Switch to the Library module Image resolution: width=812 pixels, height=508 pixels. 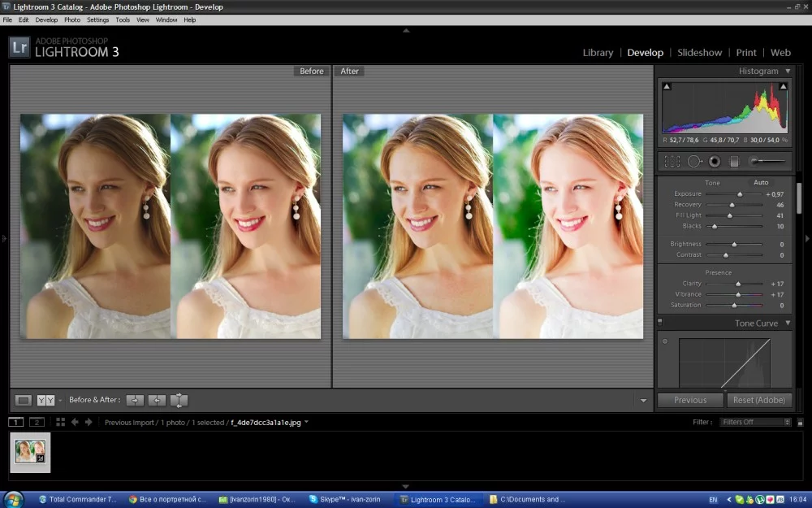tap(598, 53)
